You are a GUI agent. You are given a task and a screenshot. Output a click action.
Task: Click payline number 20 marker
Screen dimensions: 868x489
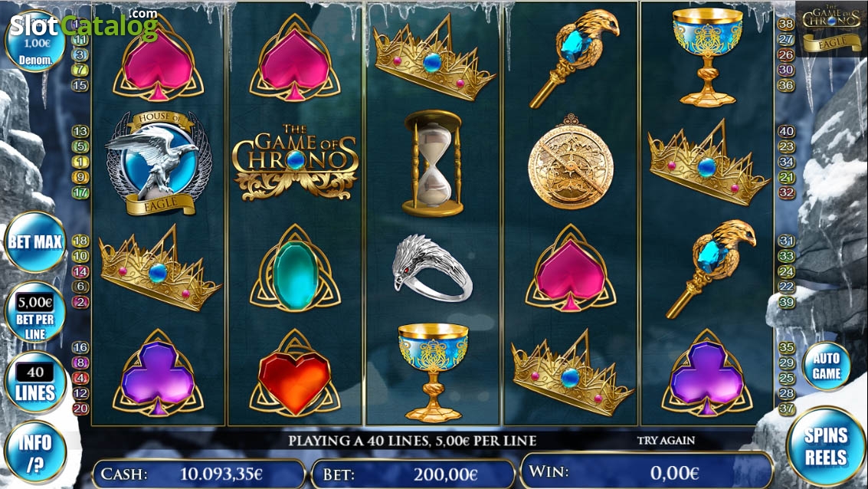tap(80, 409)
